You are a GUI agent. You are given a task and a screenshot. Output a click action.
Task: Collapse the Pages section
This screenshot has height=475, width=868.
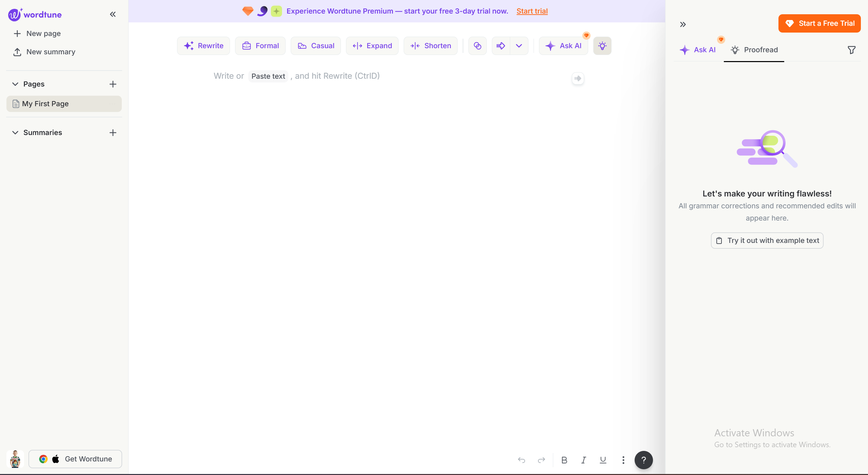click(x=15, y=84)
